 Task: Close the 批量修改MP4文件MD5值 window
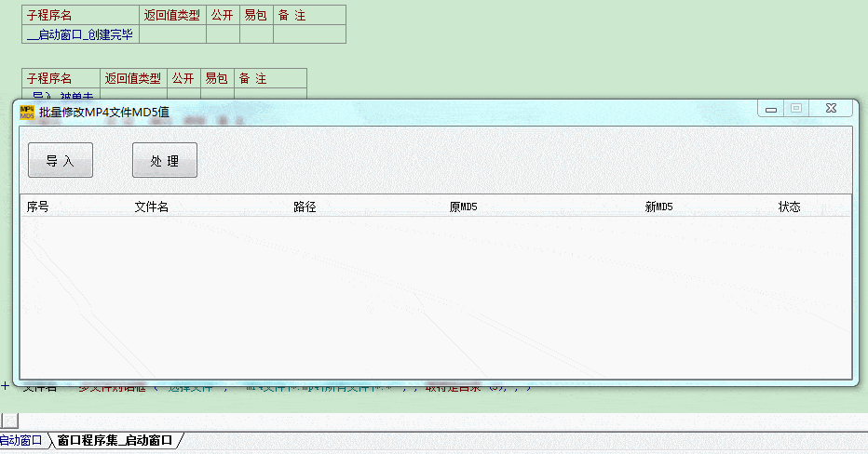coord(831,109)
